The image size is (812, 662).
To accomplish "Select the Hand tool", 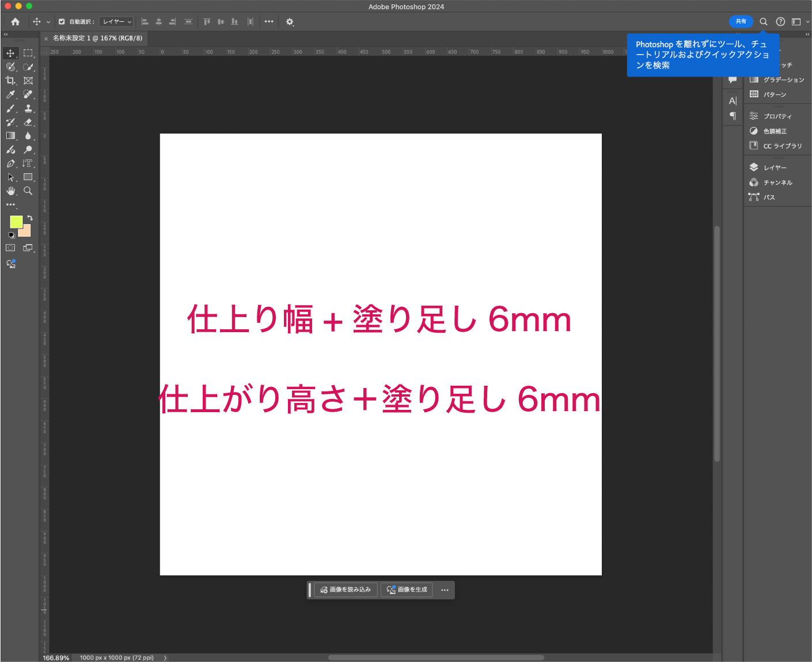I will tap(10, 191).
